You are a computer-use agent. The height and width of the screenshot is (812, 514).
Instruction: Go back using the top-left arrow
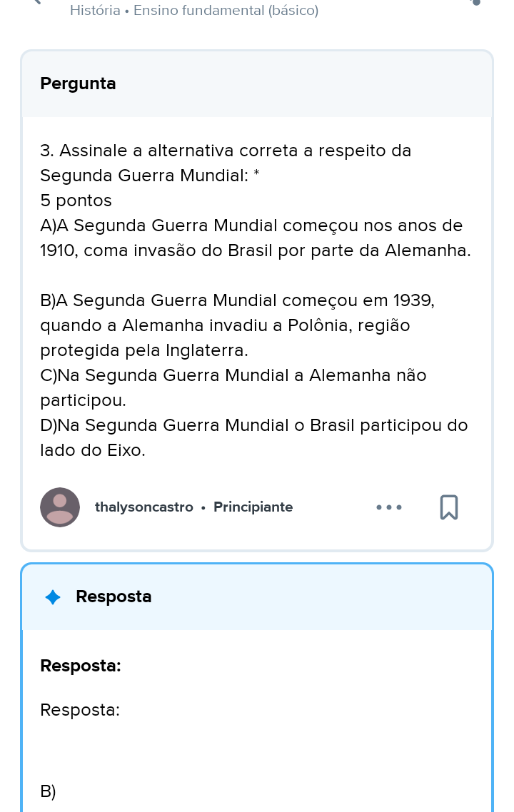point(37,2)
